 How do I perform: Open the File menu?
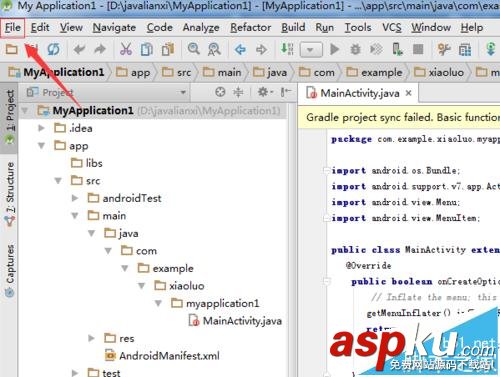[13, 27]
